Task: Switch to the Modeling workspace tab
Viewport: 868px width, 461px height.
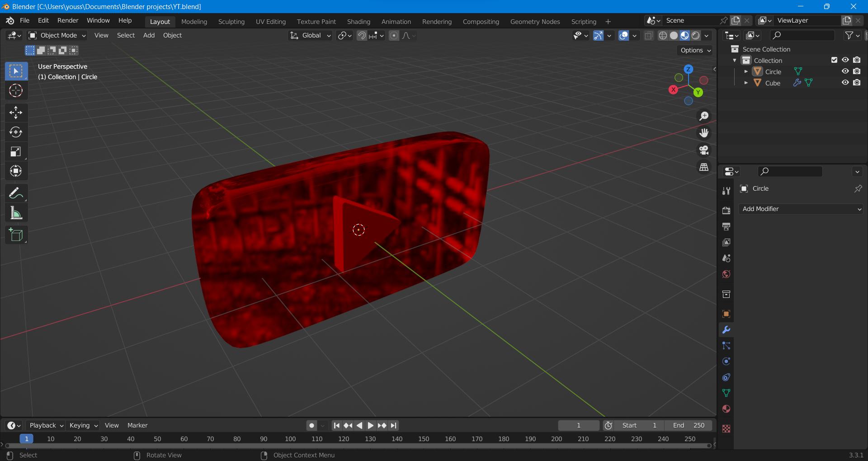Action: pos(194,21)
